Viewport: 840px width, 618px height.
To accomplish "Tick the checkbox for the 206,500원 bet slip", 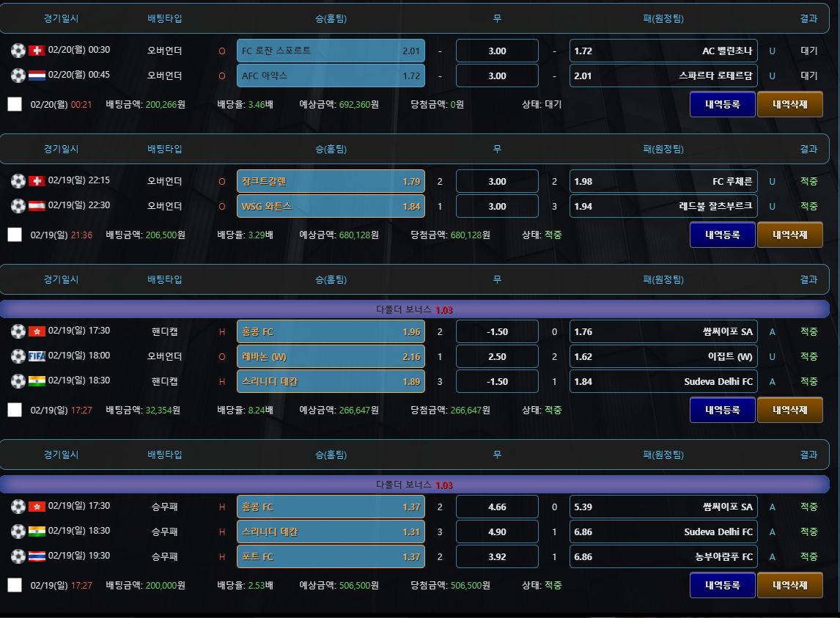I will (15, 235).
